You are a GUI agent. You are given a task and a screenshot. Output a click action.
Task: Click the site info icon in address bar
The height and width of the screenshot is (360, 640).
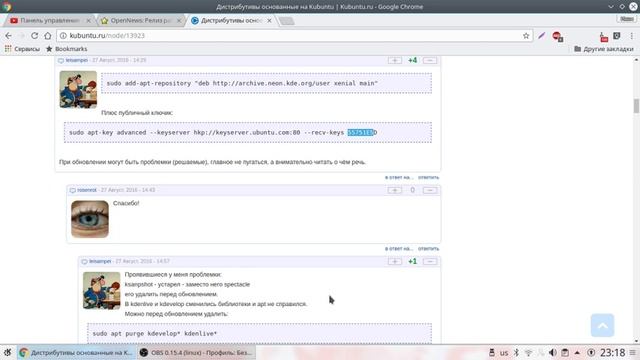point(63,36)
